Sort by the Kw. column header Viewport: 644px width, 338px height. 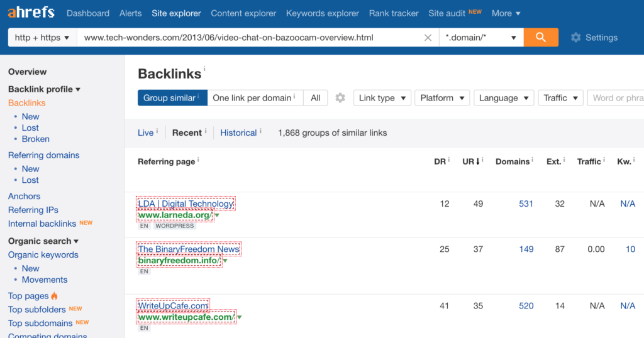[x=624, y=161]
